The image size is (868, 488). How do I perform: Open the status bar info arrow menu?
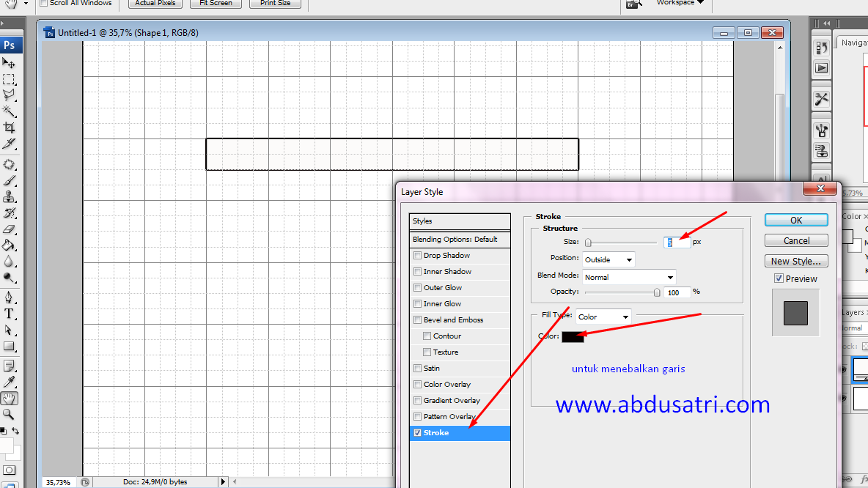(223, 482)
